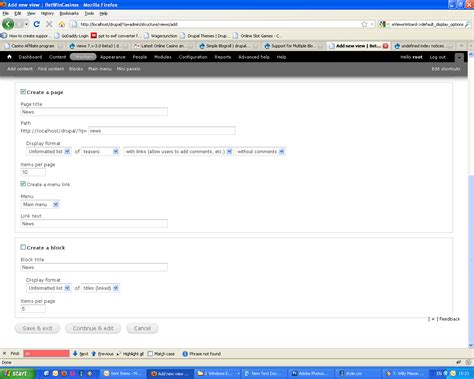This screenshot has width=474, height=379.
Task: Open the Modules admin menu link
Action: pos(163,57)
